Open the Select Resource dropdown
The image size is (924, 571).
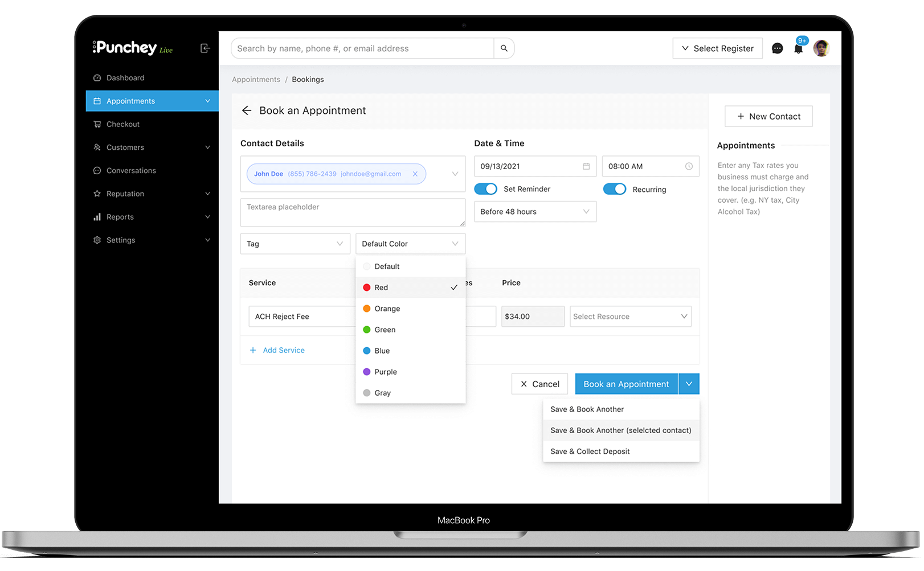click(x=631, y=317)
